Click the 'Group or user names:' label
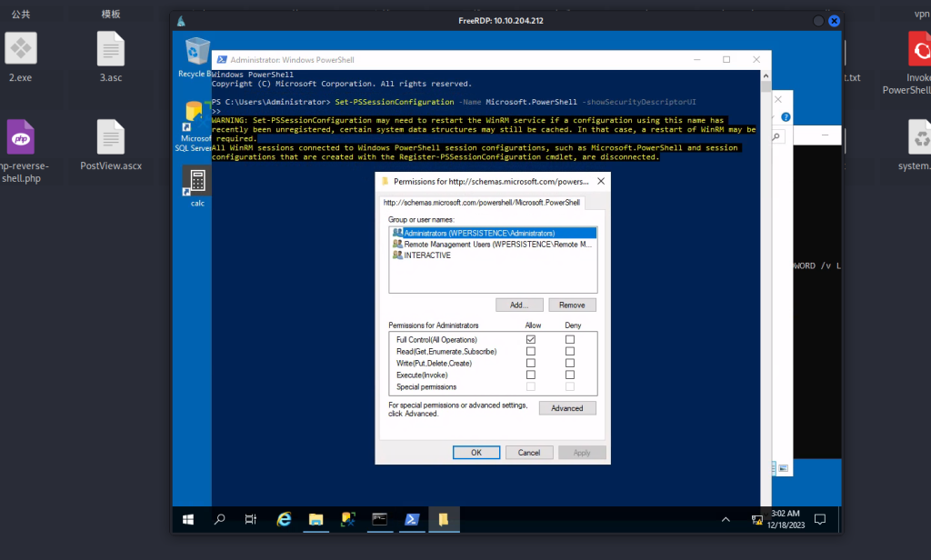 coord(421,220)
